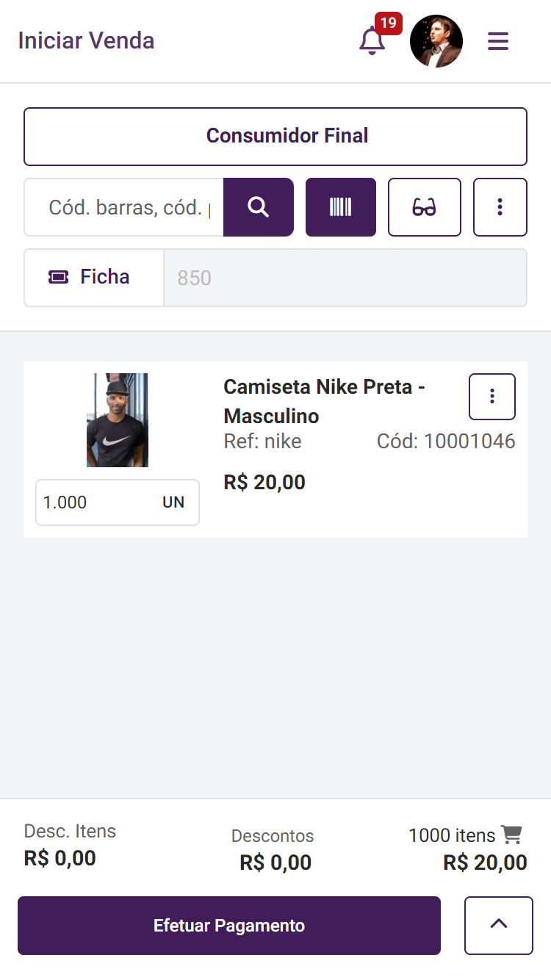
Task: Click the Nike t-shirt product thumbnail
Action: coord(118,420)
